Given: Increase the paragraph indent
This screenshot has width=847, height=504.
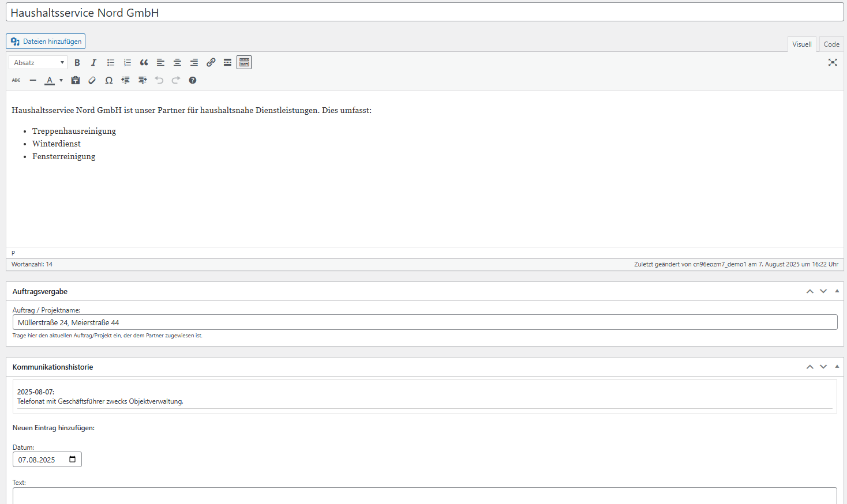Looking at the screenshot, I should click(143, 80).
